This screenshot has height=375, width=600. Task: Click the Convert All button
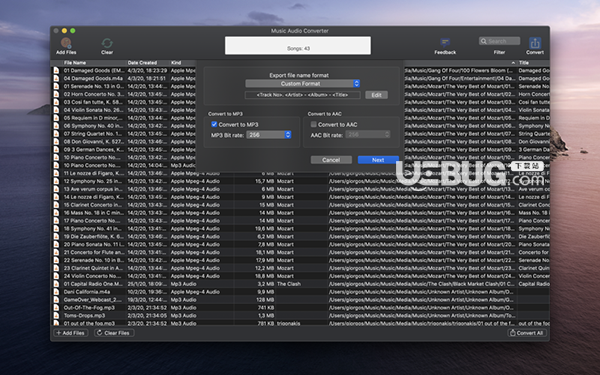pos(527,333)
